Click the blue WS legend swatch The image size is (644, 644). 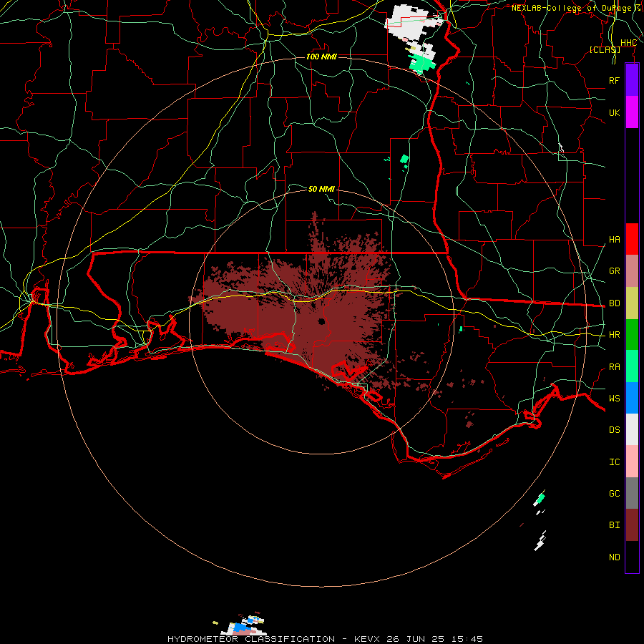coord(632,398)
